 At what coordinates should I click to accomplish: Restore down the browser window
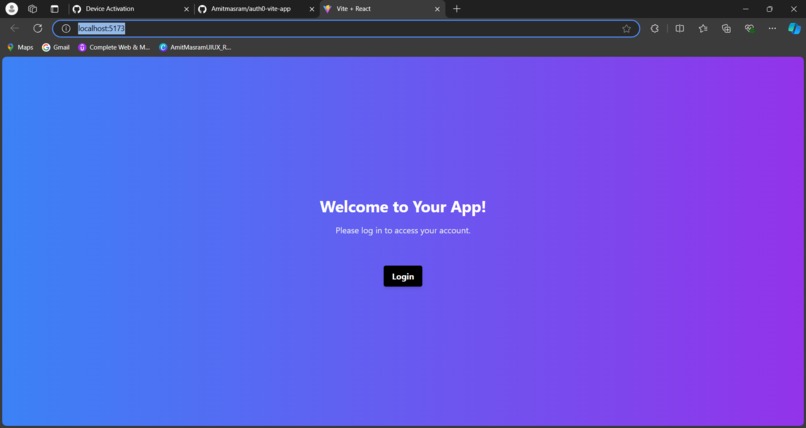click(769, 9)
